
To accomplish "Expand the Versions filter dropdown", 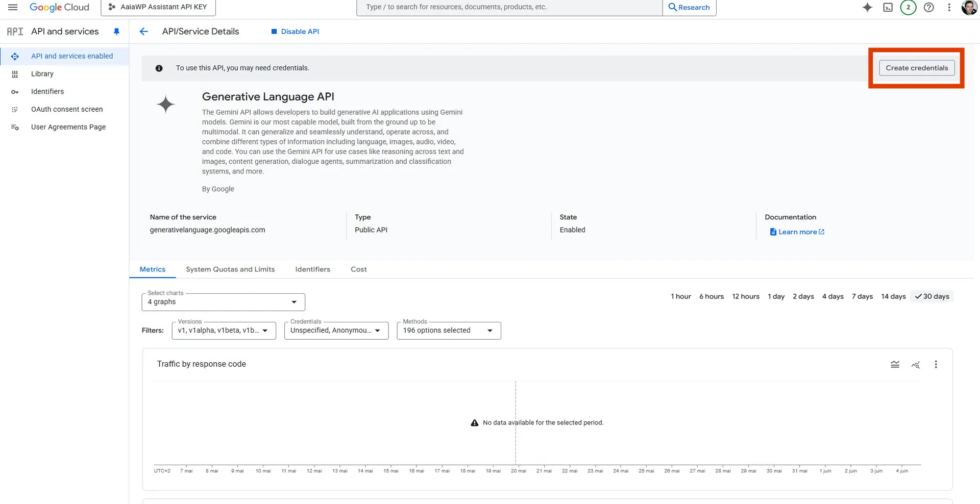I will tap(224, 331).
